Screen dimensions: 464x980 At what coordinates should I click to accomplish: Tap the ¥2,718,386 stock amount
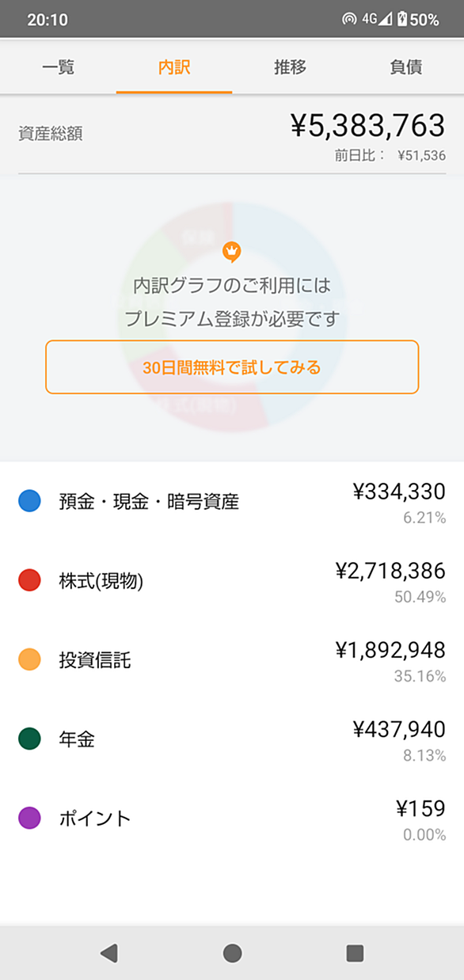click(390, 571)
